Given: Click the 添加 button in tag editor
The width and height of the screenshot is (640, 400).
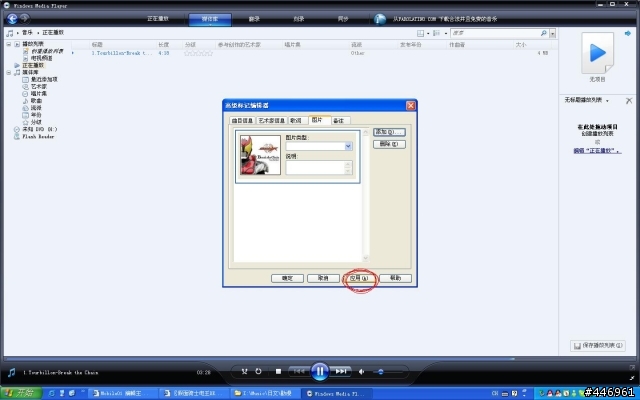Looking at the screenshot, I should 389,132.
